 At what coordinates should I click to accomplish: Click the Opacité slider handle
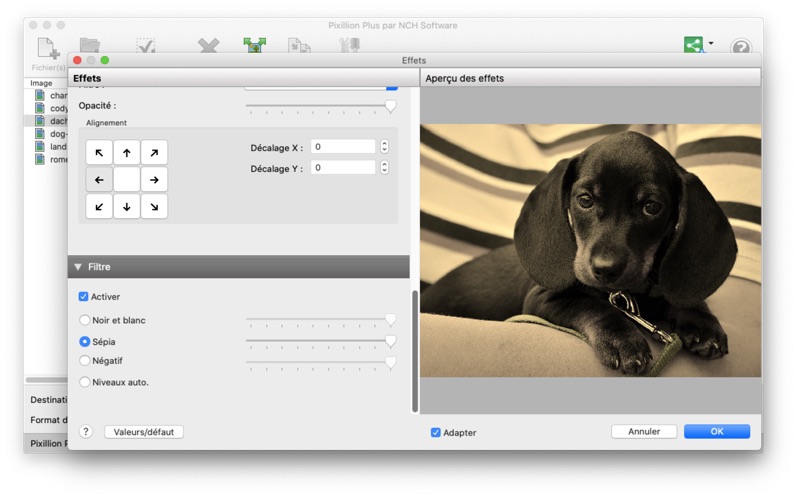click(390, 107)
